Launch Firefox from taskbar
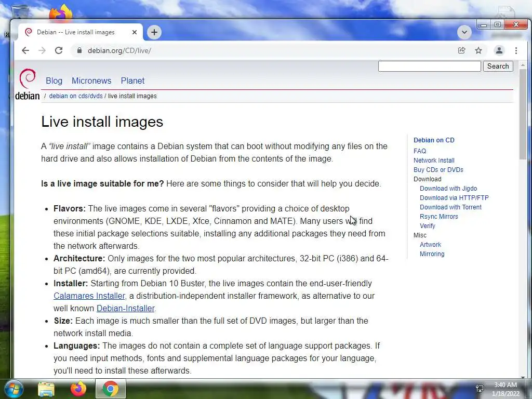The width and height of the screenshot is (532, 399). tap(78, 389)
